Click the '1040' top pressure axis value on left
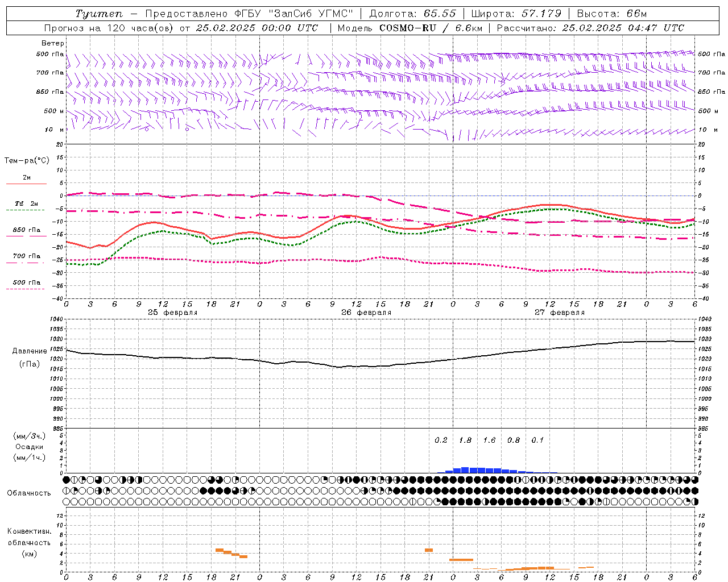Screen dimensions: 728x582 [x=57, y=319]
